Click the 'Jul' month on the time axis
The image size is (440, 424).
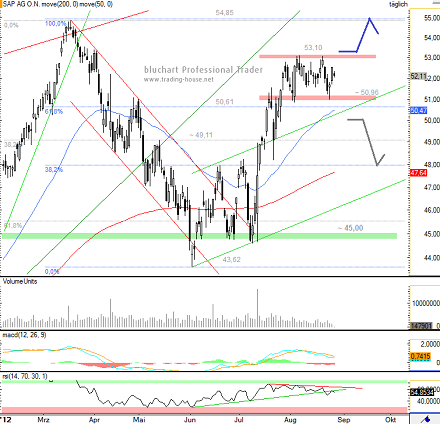coord(238,420)
